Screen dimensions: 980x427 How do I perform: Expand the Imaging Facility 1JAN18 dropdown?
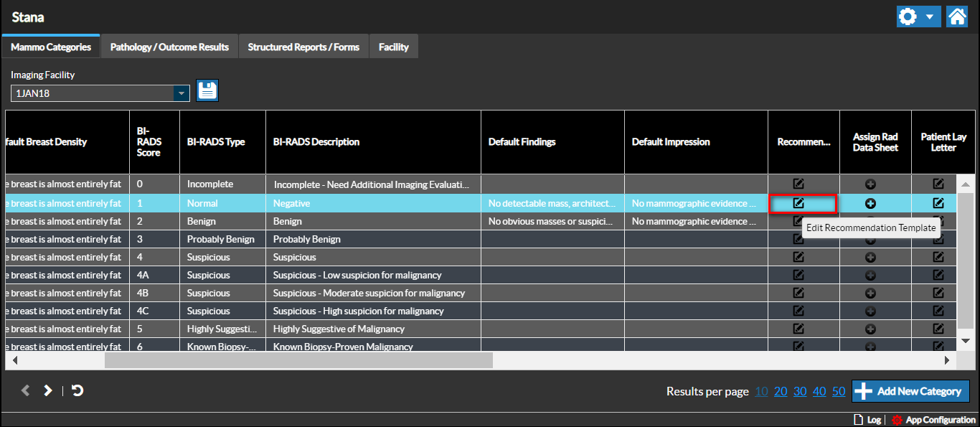coord(182,93)
